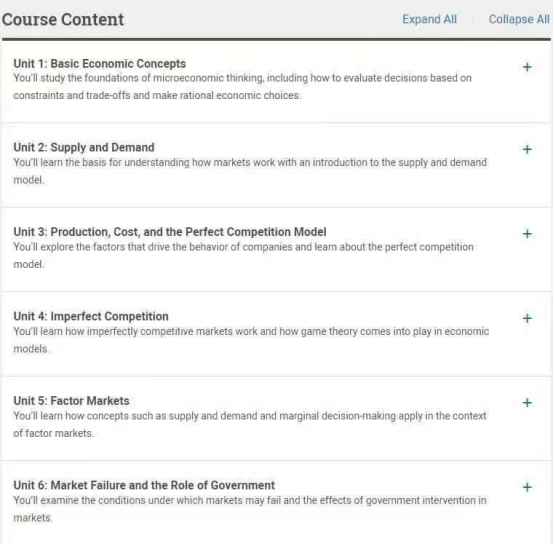Open Unit 4 using its plus icon

(x=527, y=318)
